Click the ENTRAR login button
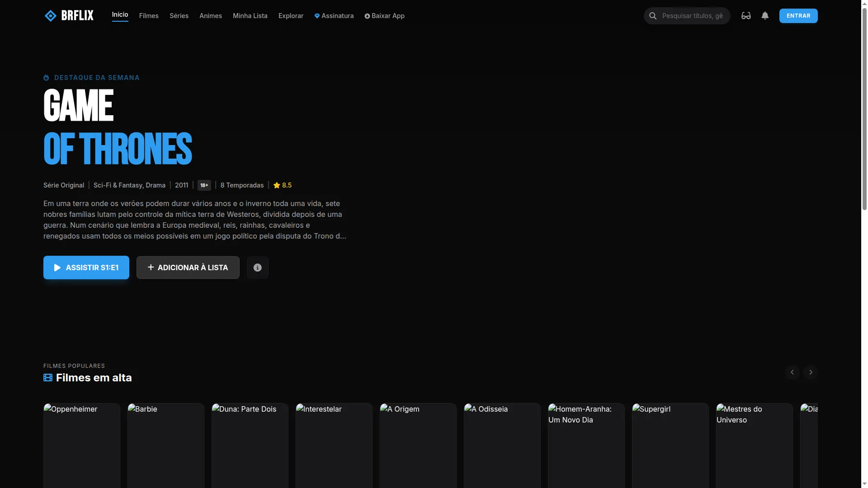Image resolution: width=868 pixels, height=488 pixels. tap(798, 16)
